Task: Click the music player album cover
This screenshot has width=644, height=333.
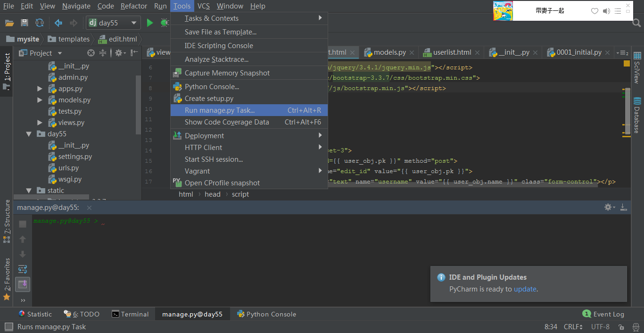Action: (x=503, y=11)
